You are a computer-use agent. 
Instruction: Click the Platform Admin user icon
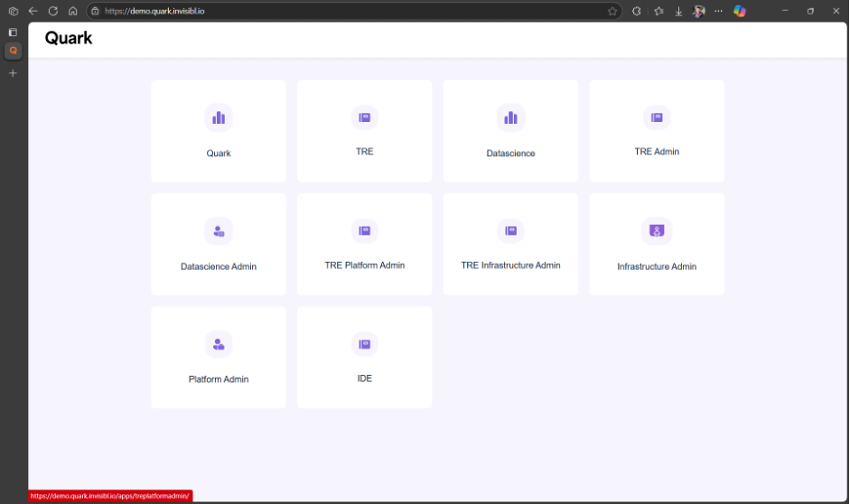coord(219,344)
